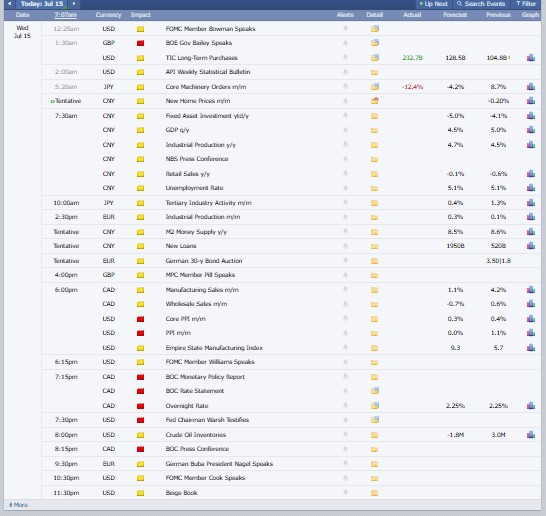Open detail folder for New Home Prices m/m
The width and height of the screenshot is (546, 516).
click(375, 101)
